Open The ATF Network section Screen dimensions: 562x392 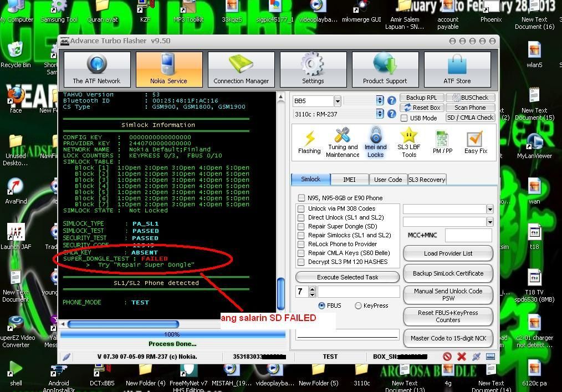tap(97, 69)
